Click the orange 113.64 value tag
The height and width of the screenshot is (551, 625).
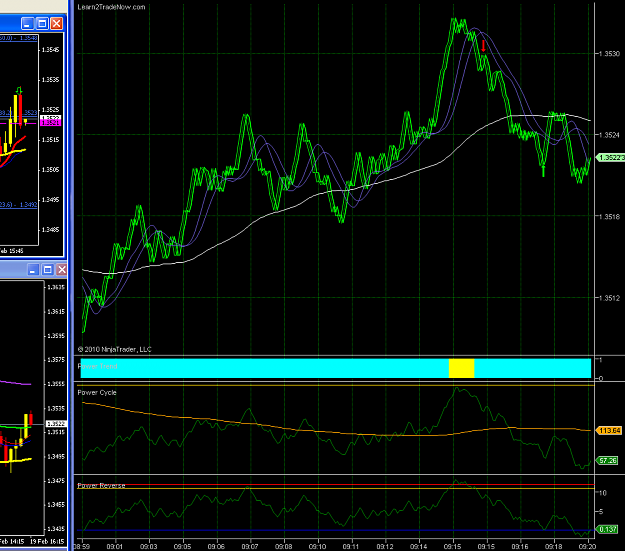click(x=609, y=431)
